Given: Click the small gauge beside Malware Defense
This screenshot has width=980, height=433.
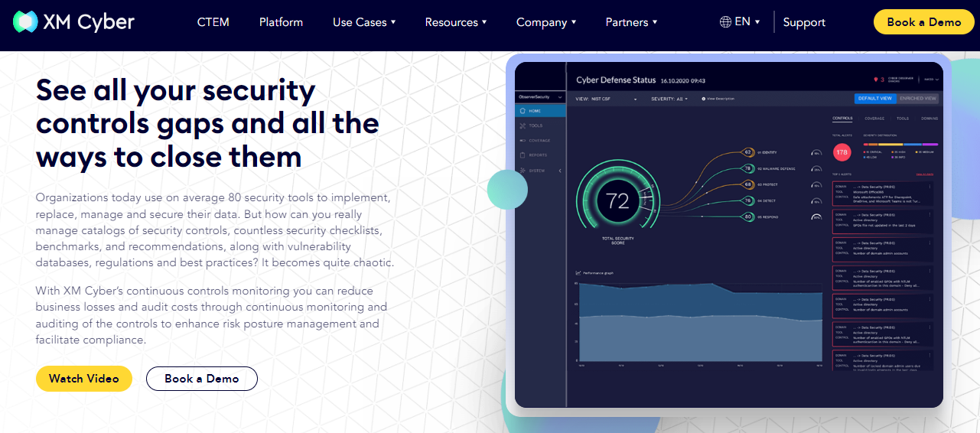Looking at the screenshot, I should tap(817, 168).
